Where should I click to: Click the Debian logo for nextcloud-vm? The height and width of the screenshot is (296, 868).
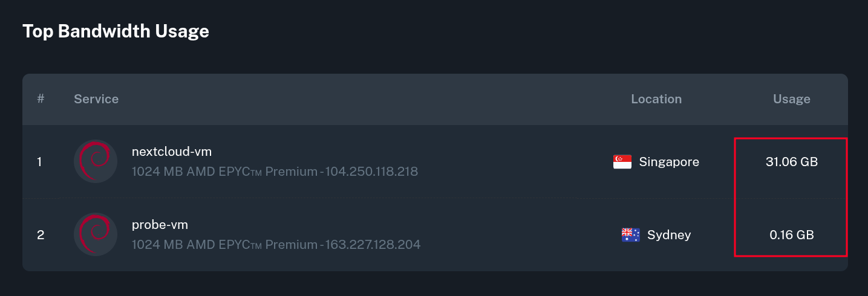pyautogui.click(x=96, y=161)
